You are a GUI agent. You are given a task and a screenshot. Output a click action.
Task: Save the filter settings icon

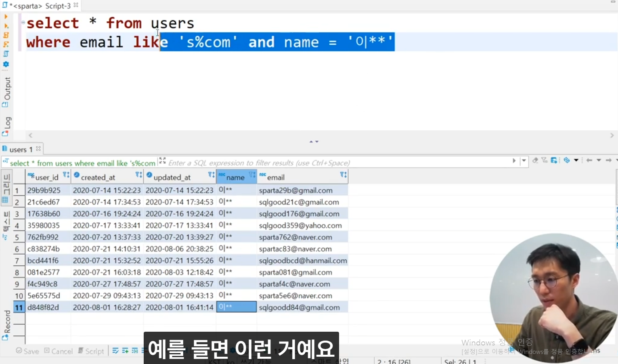point(554,160)
